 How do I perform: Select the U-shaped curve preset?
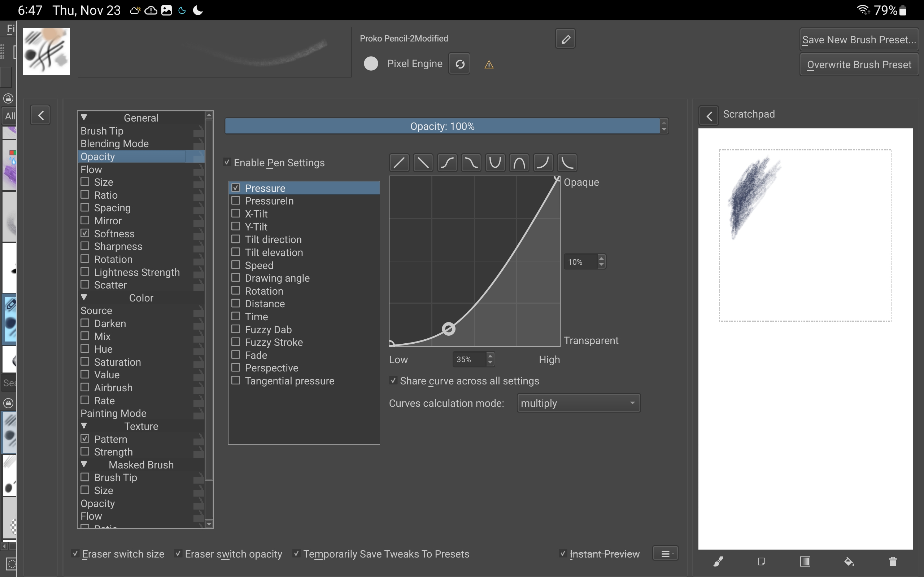point(495,163)
